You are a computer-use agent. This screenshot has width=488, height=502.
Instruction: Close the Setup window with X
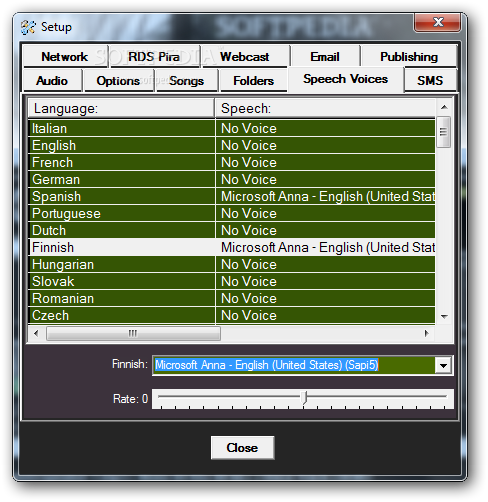pos(438,22)
